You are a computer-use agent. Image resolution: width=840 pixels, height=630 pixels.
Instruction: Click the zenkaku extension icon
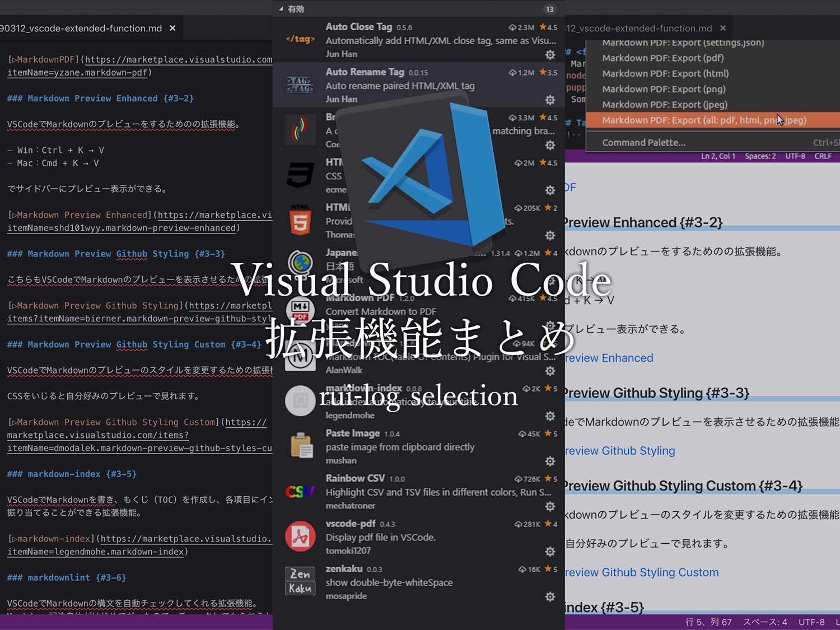coord(300,581)
